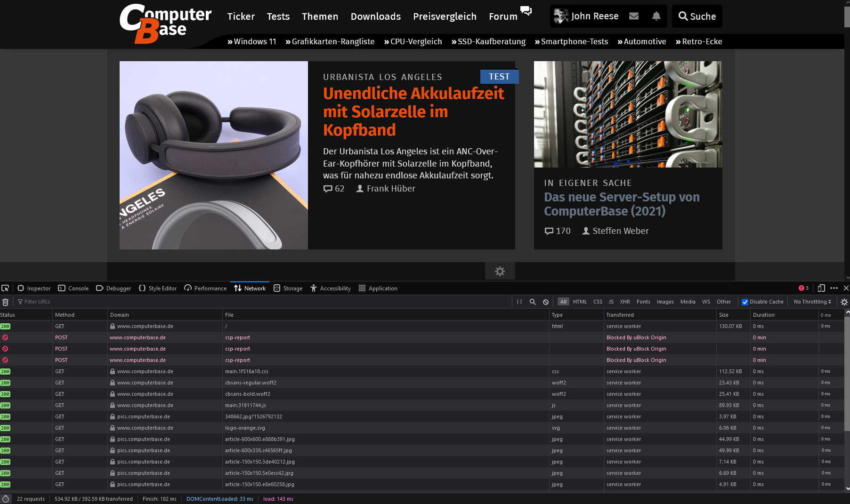Toggle responsive design mode icon
The width and height of the screenshot is (850, 504).
tap(821, 288)
